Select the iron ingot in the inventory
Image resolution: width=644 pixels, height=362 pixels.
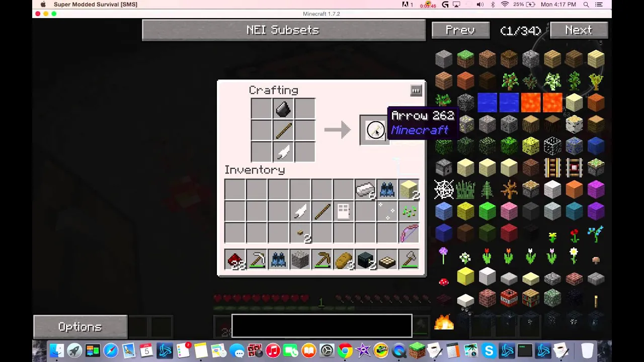pos(365,190)
